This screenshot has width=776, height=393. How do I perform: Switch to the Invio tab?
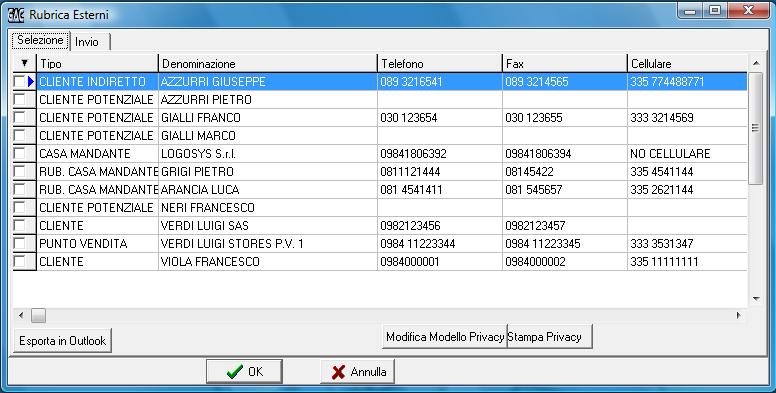tap(90, 42)
